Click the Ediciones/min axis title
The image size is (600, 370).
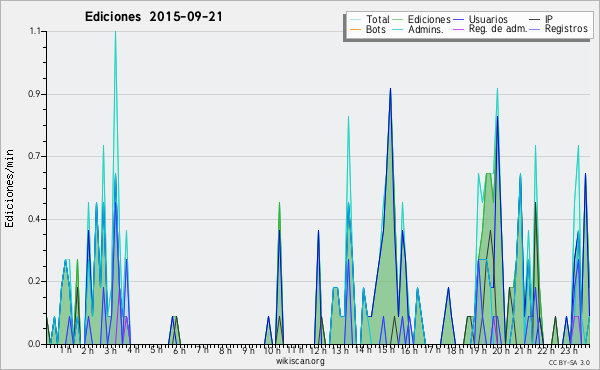tap(9, 188)
